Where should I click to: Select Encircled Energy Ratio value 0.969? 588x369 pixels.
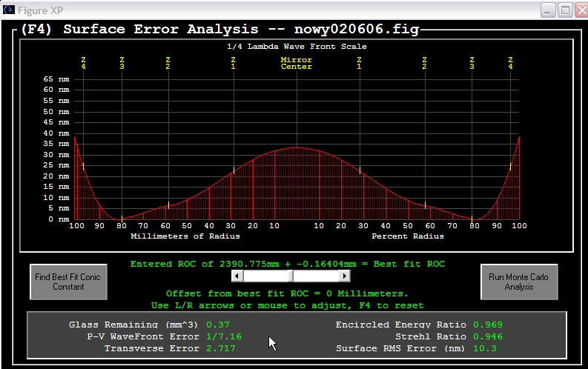tap(487, 325)
